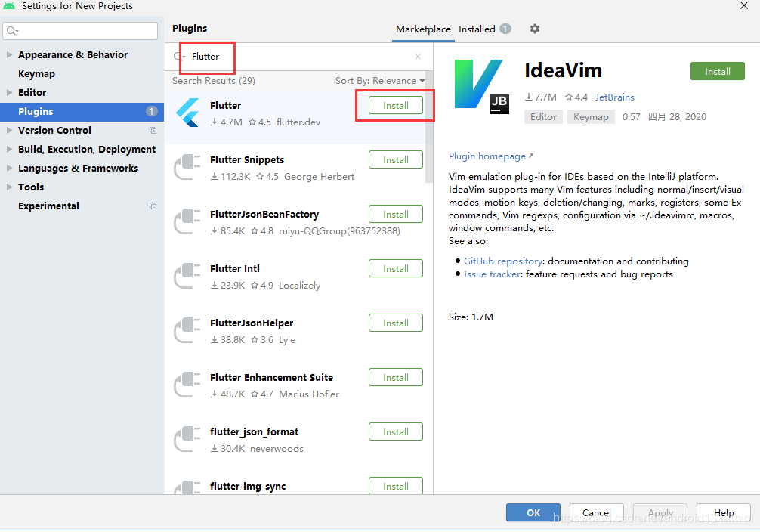This screenshot has height=532, width=760.
Task: Expand Languages & Frameworks section
Action: pos(9,169)
